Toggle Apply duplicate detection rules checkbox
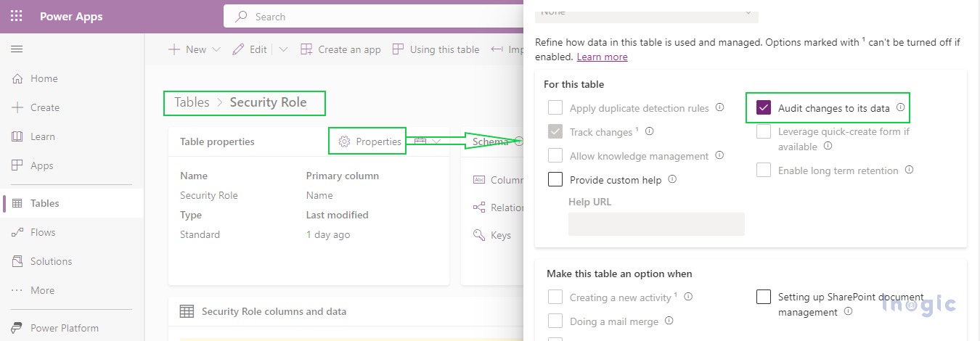This screenshot has width=980, height=341. 555,107
